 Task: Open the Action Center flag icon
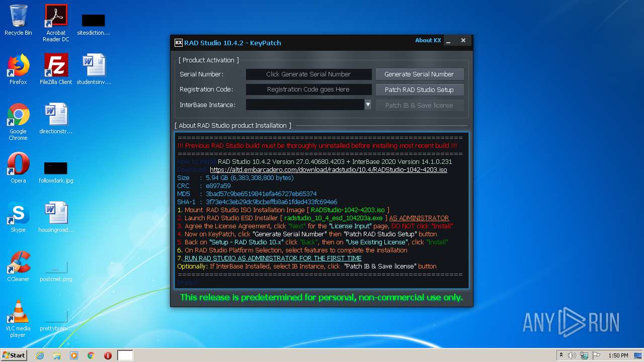[596, 355]
